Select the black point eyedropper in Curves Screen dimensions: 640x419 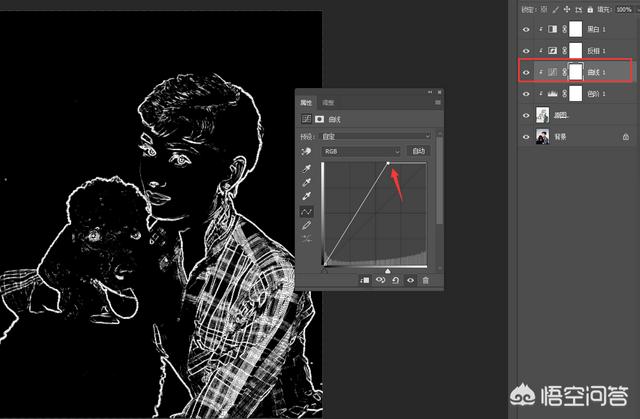pyautogui.click(x=307, y=169)
